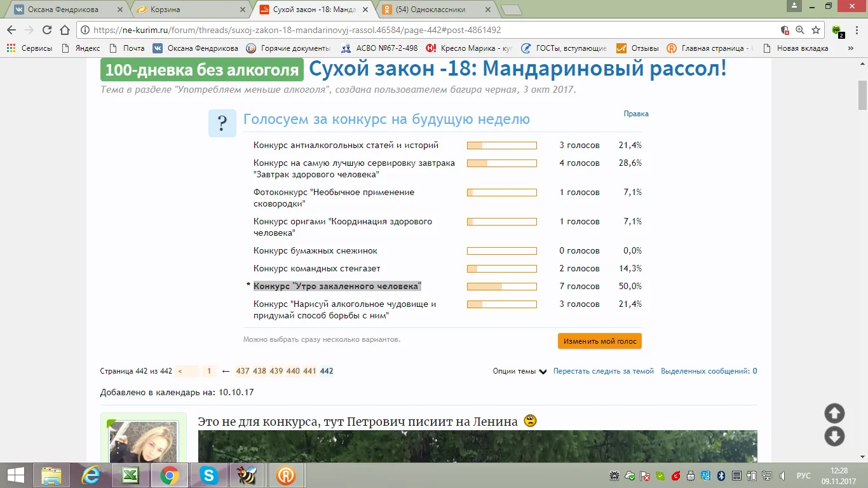The image size is (868, 488).
Task: Open the browser home page
Action: (x=64, y=30)
